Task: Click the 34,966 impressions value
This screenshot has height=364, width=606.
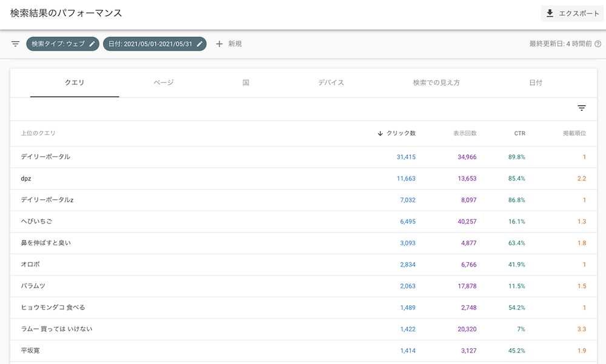Action: (x=467, y=157)
